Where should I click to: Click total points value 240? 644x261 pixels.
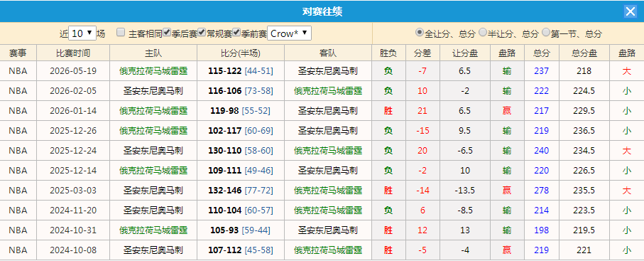(541, 151)
